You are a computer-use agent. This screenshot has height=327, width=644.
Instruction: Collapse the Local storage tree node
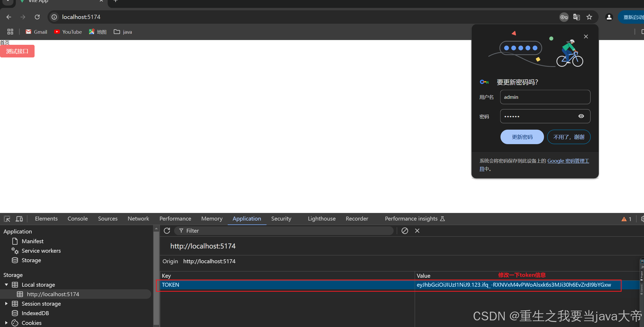pyautogui.click(x=6, y=285)
